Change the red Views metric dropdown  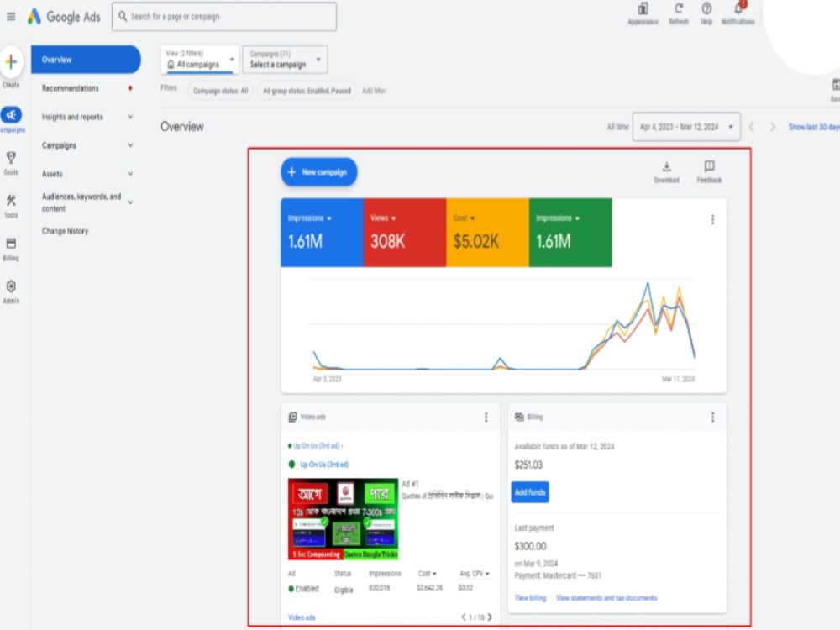pyautogui.click(x=383, y=218)
